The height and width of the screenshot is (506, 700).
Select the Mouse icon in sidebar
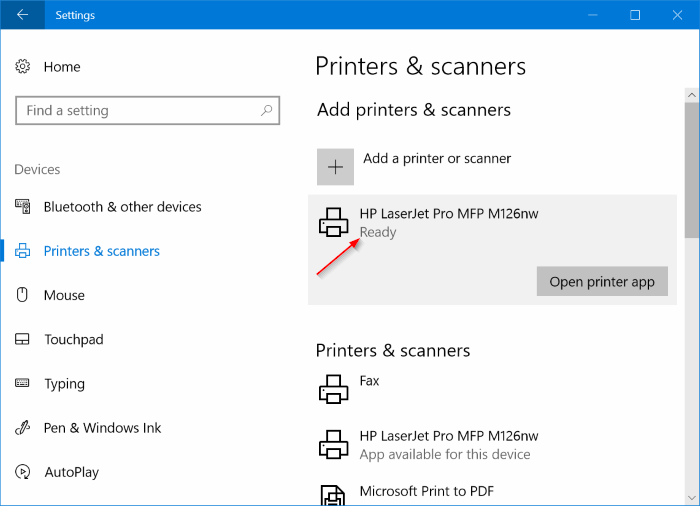click(x=22, y=295)
